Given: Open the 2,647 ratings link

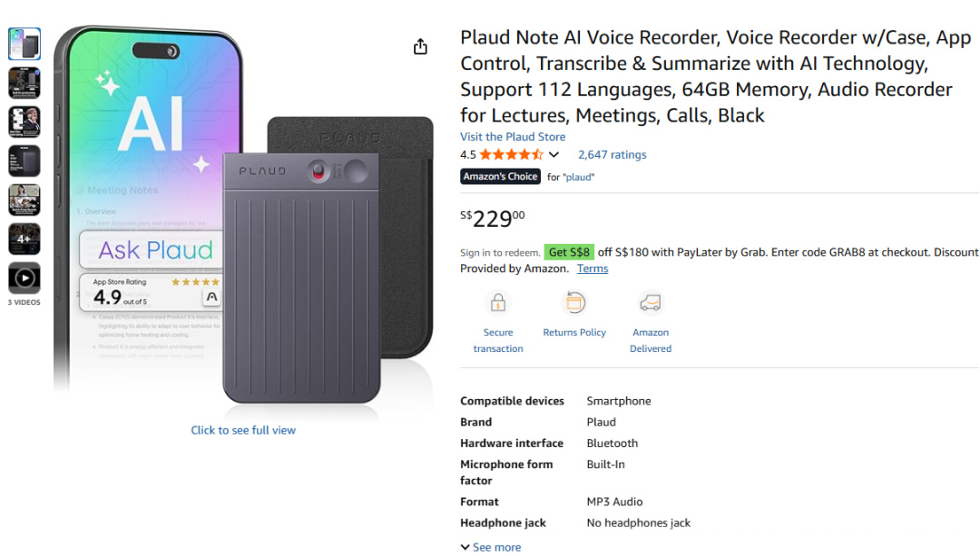Looking at the screenshot, I should point(612,155).
